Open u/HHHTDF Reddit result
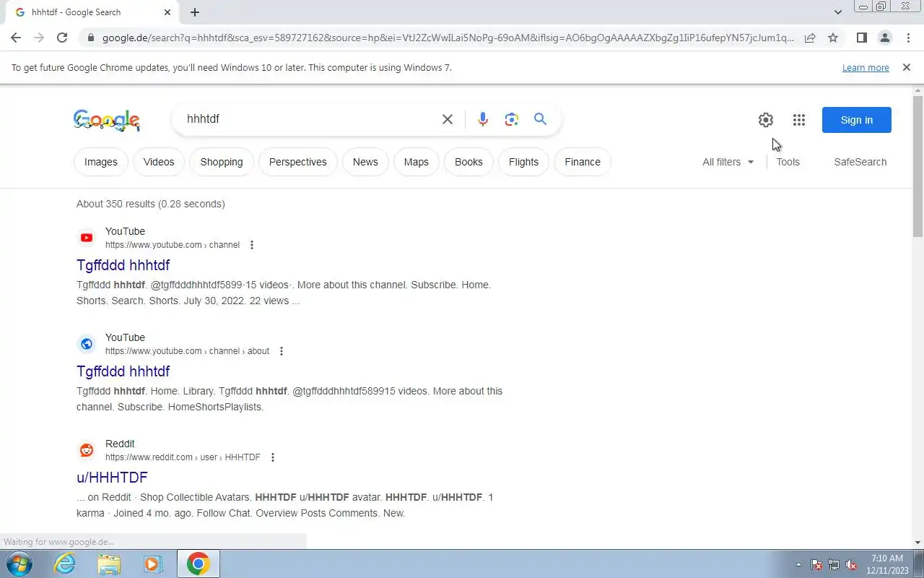 (x=112, y=478)
